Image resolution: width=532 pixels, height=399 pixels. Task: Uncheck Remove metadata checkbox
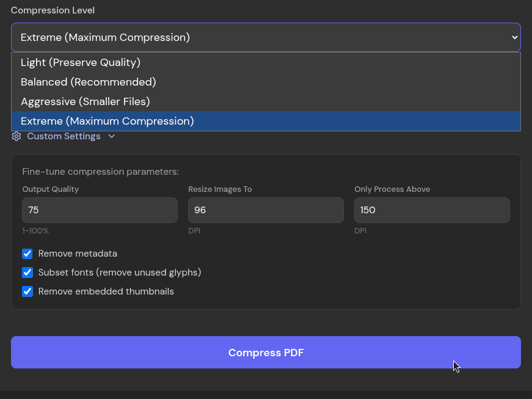tap(27, 254)
